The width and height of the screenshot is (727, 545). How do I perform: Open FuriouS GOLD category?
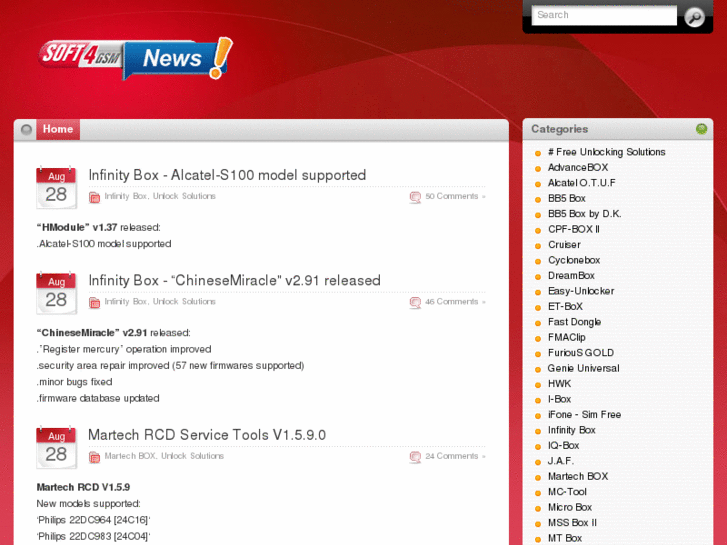pos(581,353)
